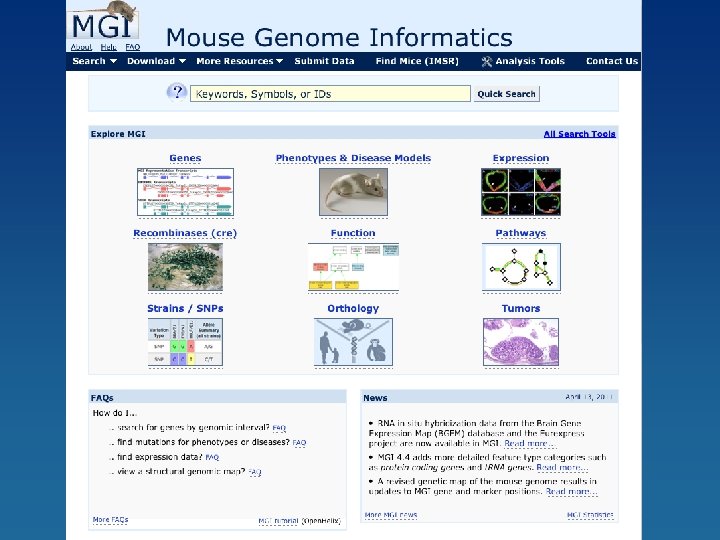
Task: Click the FAQs section header
Action: click(102, 398)
